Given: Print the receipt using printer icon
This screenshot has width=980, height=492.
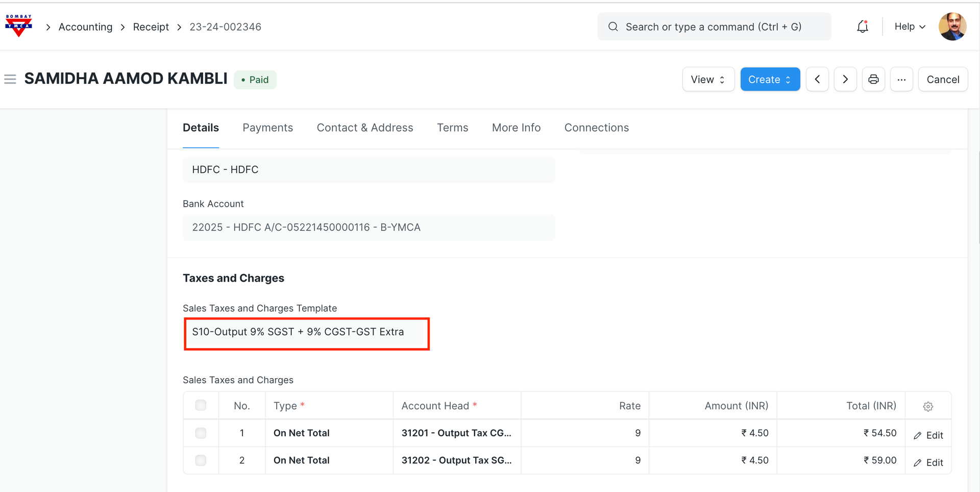Looking at the screenshot, I should pyautogui.click(x=873, y=79).
